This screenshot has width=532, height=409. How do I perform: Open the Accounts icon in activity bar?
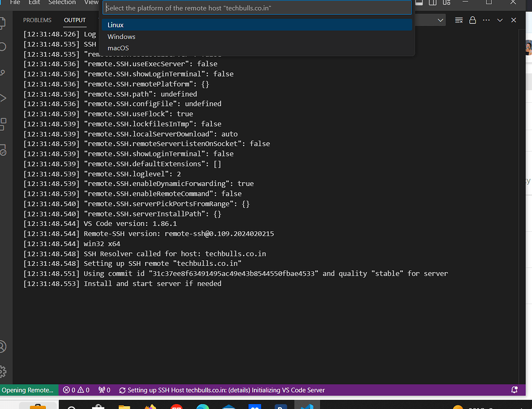[4, 346]
